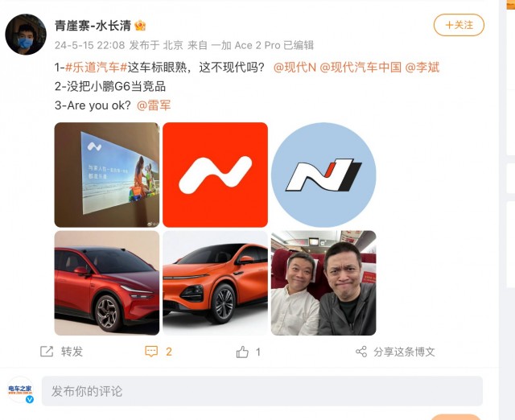Click the share icon beside 分享这条博文
Image resolution: width=515 pixels, height=420 pixels.
[x=361, y=352]
